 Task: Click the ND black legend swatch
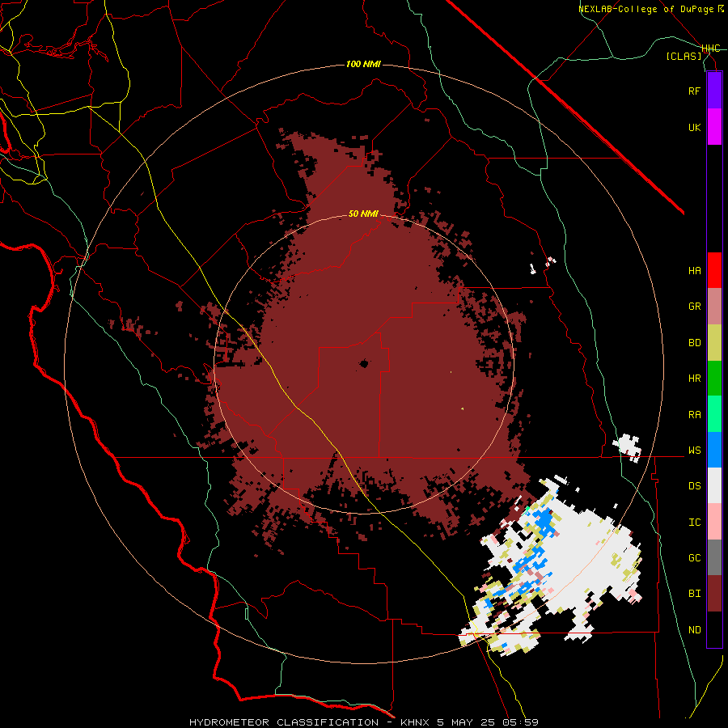click(x=714, y=629)
